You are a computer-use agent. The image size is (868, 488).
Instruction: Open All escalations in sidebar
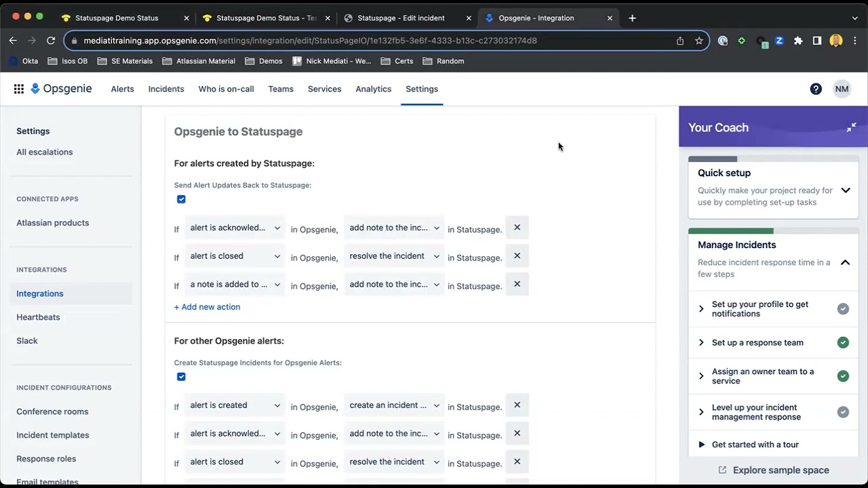pos(45,152)
